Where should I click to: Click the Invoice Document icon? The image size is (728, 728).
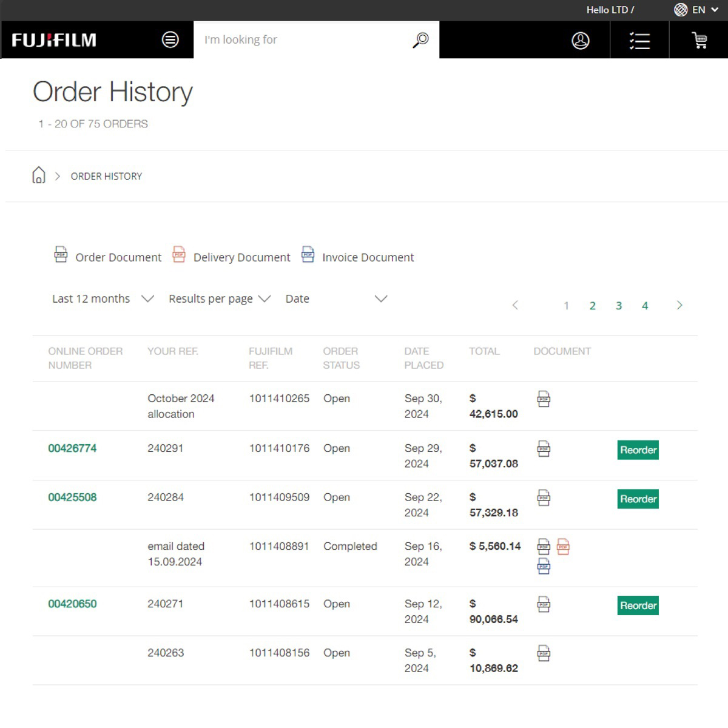point(308,255)
